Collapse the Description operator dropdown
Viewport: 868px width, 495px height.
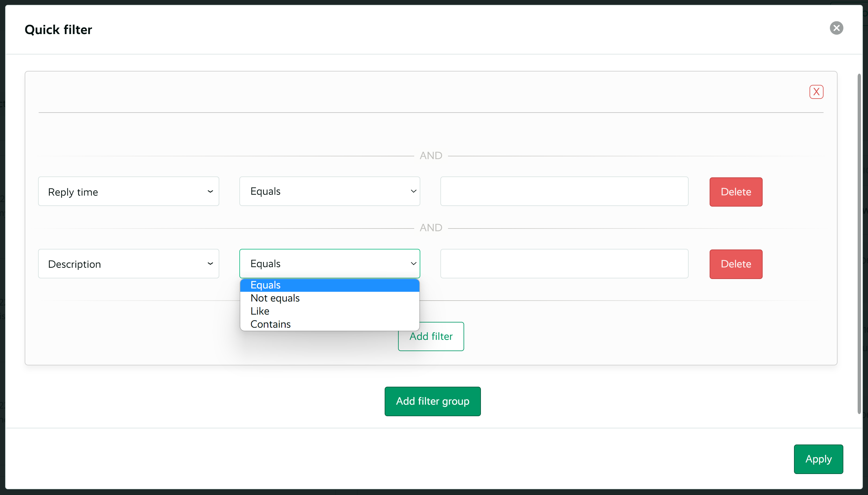coord(329,264)
